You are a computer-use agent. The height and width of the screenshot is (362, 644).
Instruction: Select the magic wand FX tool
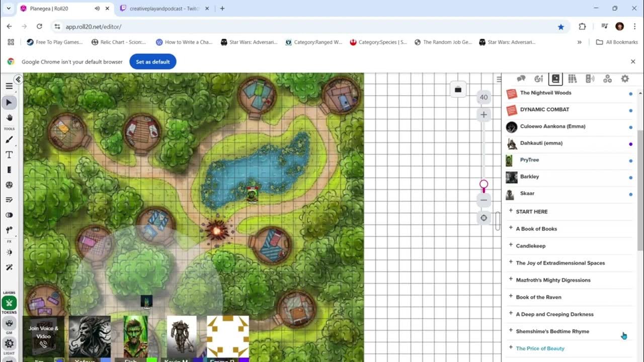point(9,267)
